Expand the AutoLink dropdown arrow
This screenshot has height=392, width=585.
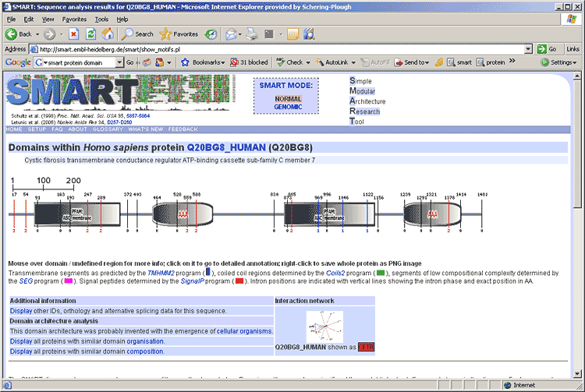tap(353, 62)
